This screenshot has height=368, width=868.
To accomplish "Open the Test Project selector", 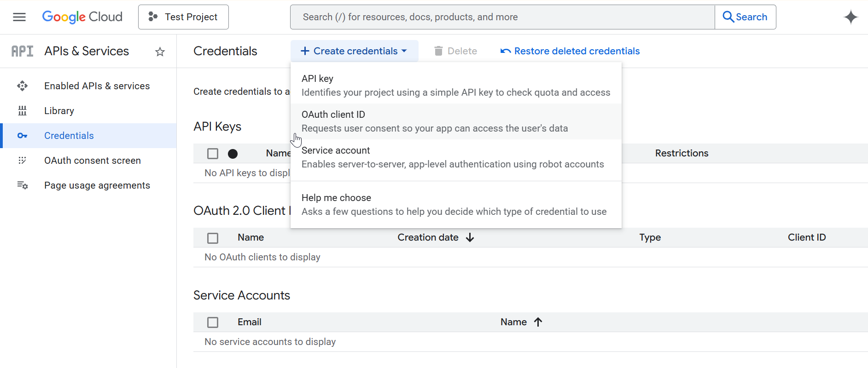I will tap(183, 17).
